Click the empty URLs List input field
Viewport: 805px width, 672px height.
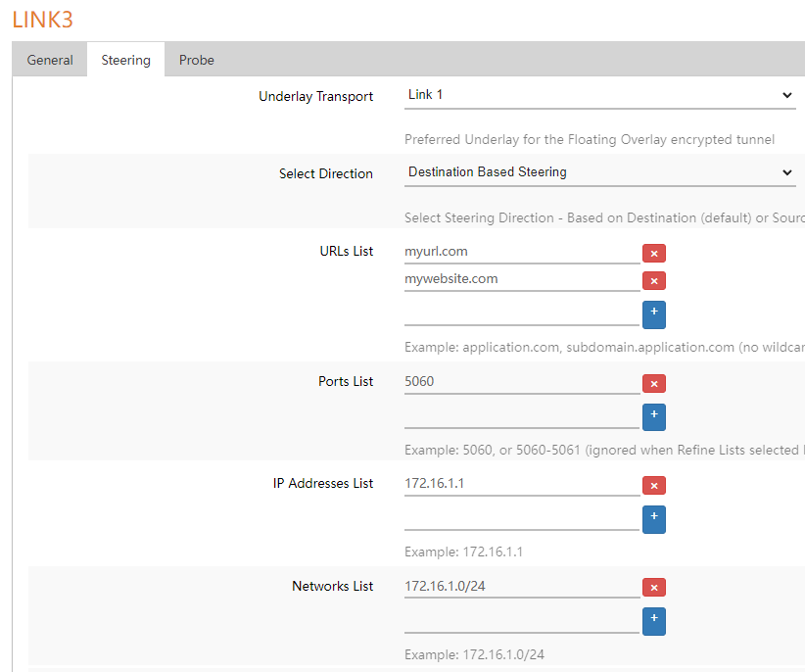click(x=521, y=313)
